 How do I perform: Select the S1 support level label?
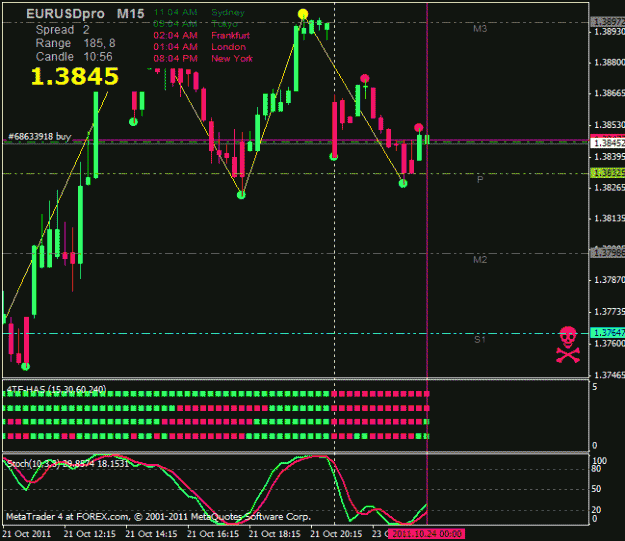480,340
